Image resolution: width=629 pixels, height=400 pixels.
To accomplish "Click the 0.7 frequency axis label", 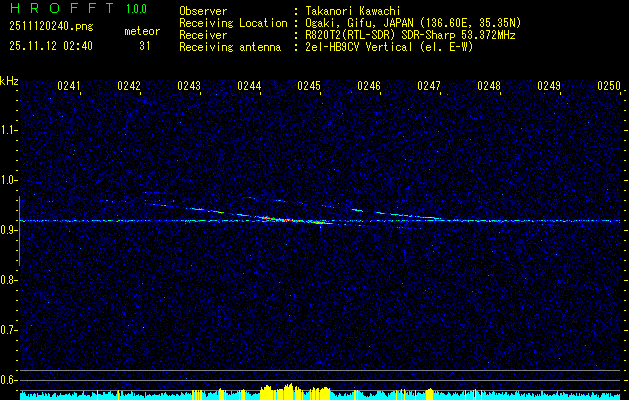I will 9,330.
